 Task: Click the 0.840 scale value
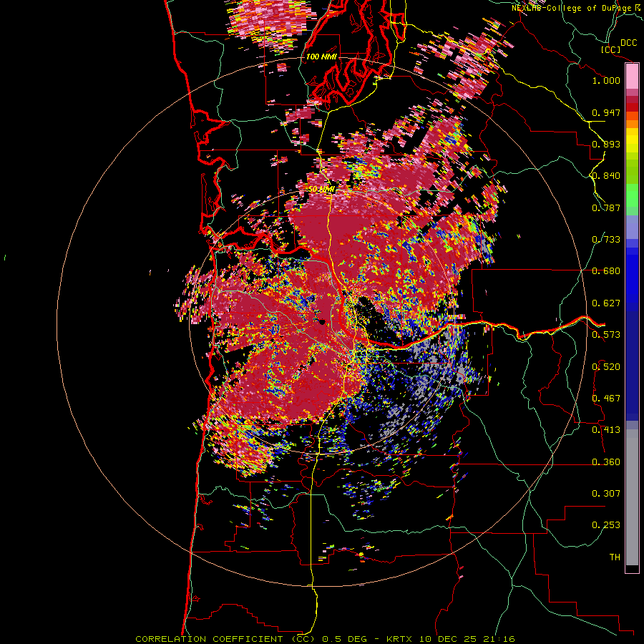click(606, 176)
